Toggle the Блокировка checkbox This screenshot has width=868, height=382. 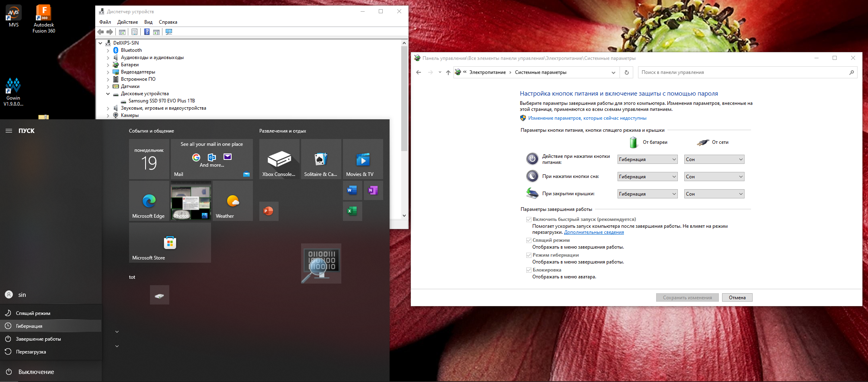tap(529, 270)
